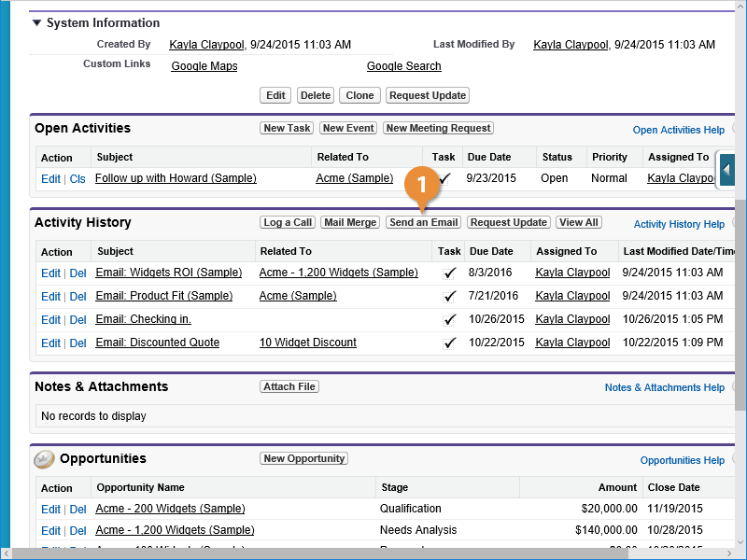Open Acme - 200 Widgets opportunity
The image size is (747, 560).
pyautogui.click(x=170, y=509)
